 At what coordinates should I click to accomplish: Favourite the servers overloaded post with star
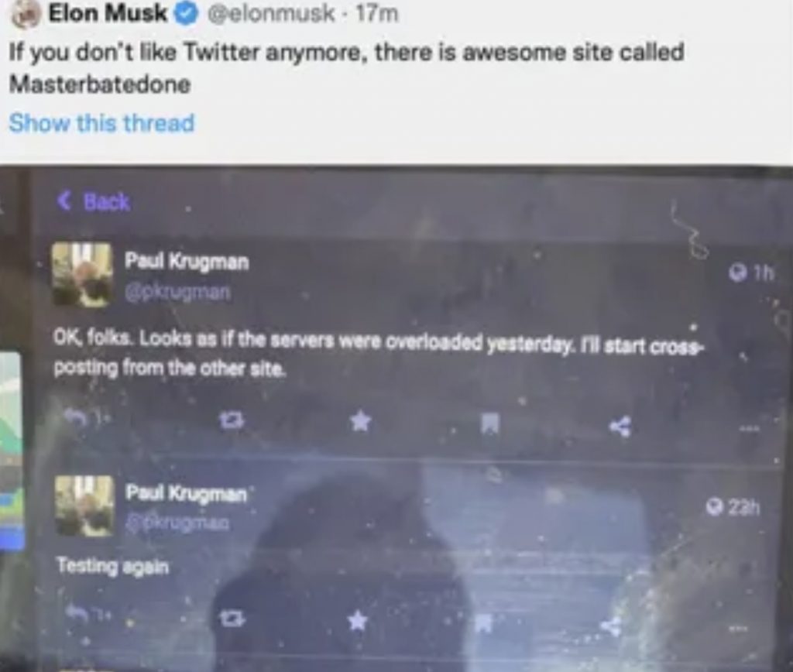coord(361,420)
